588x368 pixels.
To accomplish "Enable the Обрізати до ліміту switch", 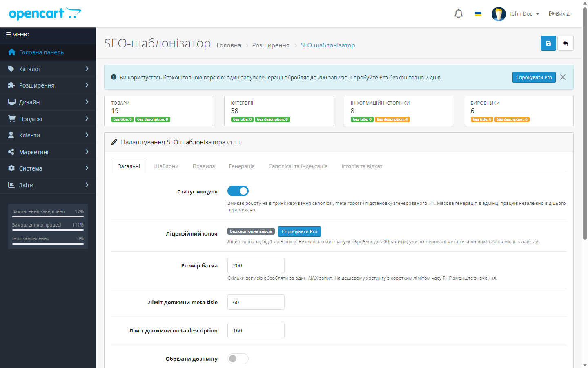I will pyautogui.click(x=238, y=359).
